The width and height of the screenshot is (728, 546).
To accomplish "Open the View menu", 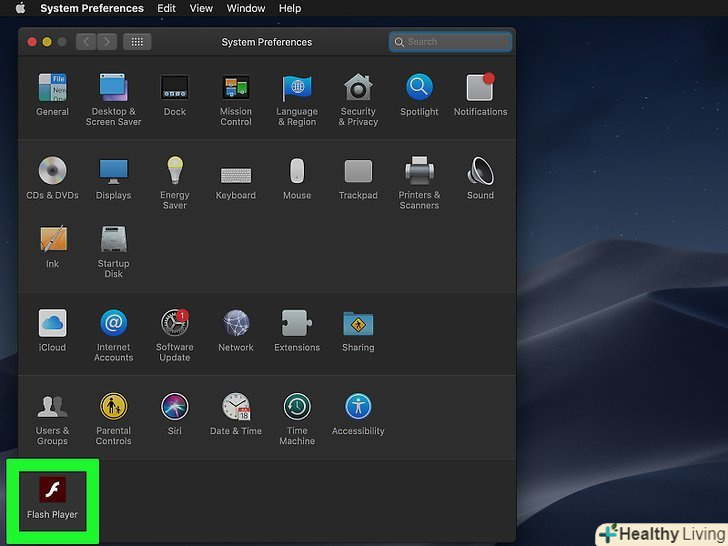I will pos(201,8).
